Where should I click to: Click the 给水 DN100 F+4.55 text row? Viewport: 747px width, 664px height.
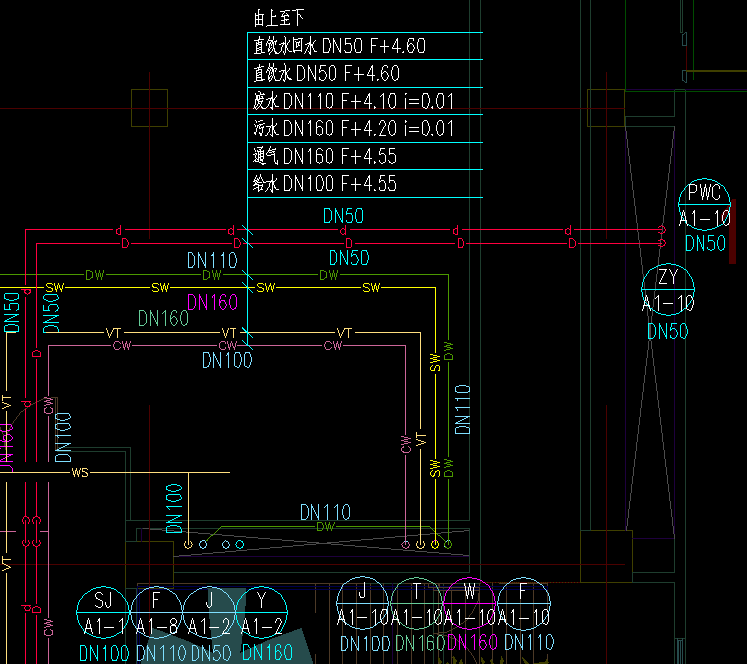click(325, 183)
